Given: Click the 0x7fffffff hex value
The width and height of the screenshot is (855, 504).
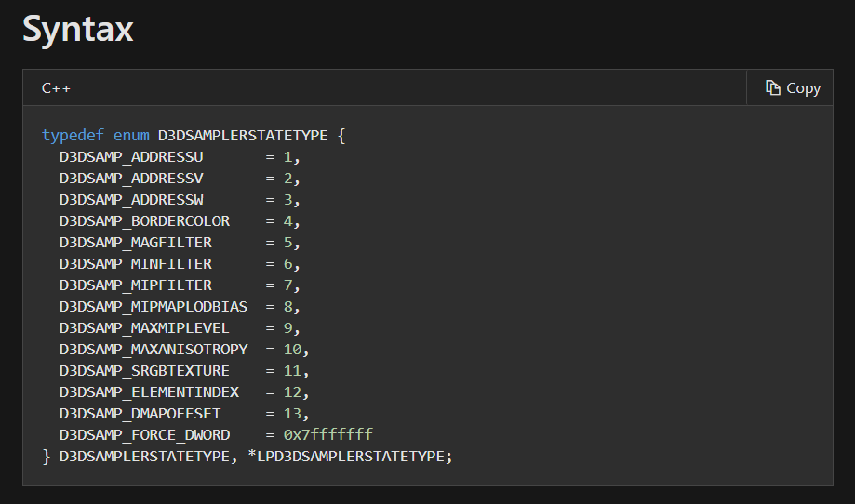Looking at the screenshot, I should tap(328, 435).
